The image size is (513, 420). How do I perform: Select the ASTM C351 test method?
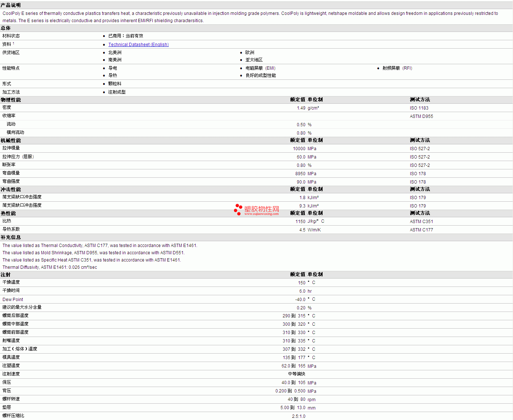pyautogui.click(x=422, y=222)
